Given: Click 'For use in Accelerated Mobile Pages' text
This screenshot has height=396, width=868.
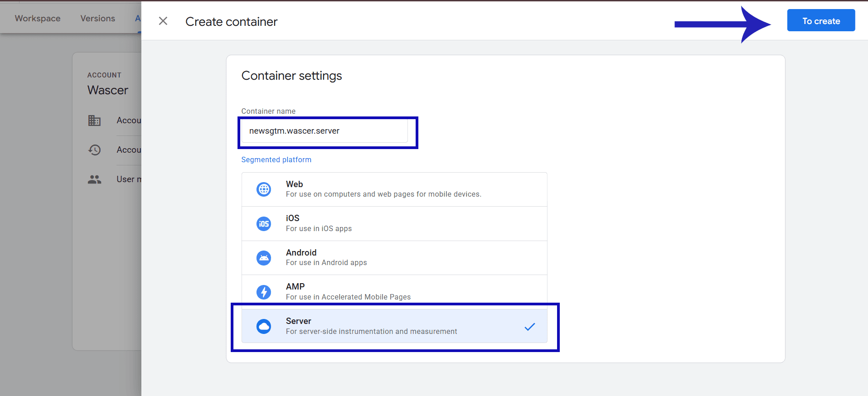Looking at the screenshot, I should coord(348,297).
